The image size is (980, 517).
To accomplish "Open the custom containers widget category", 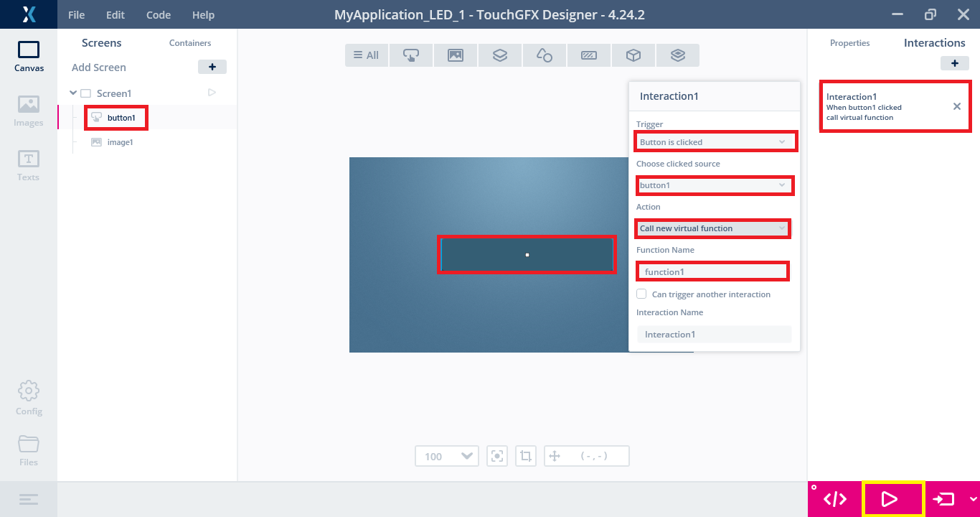I will [678, 55].
